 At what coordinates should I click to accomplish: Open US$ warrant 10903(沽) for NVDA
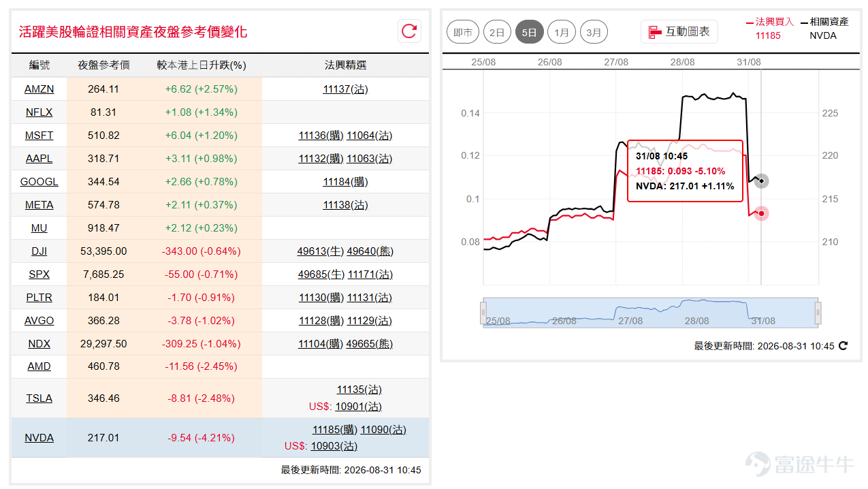(x=334, y=446)
